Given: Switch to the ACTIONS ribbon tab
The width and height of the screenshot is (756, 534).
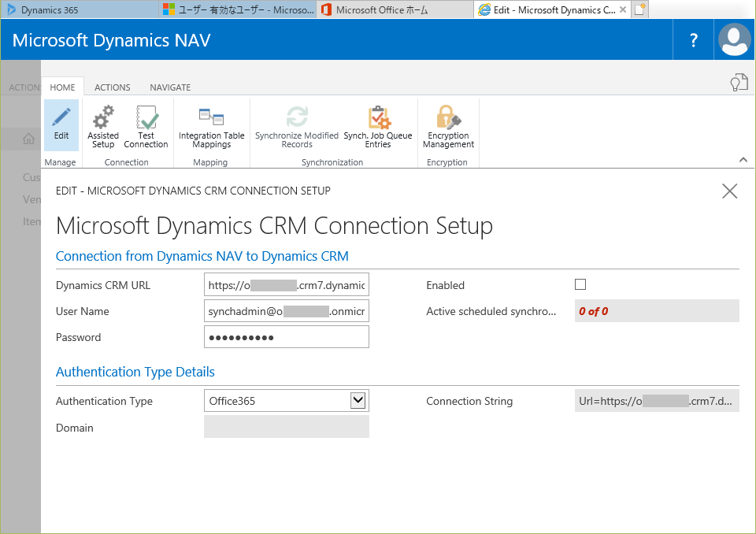Looking at the screenshot, I should click(113, 87).
